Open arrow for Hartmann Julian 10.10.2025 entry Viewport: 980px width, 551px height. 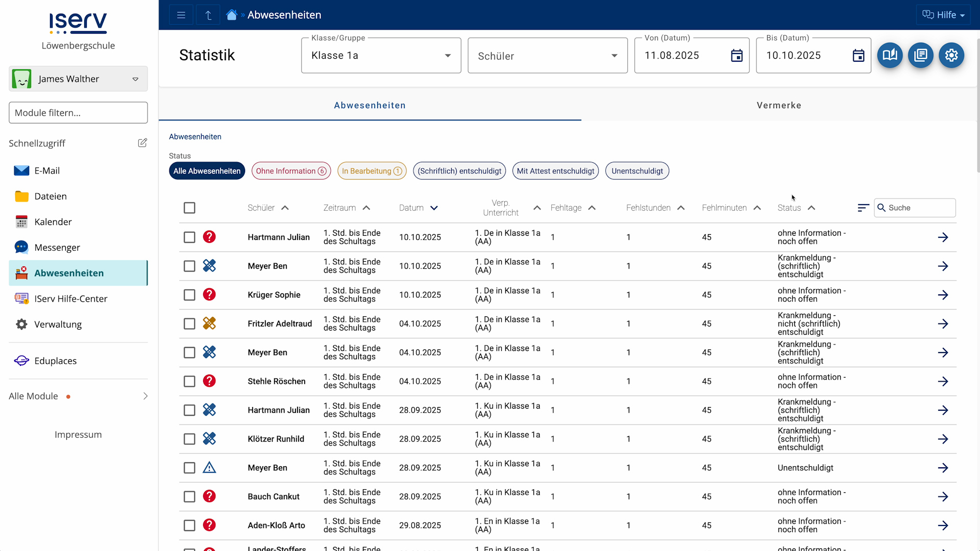pos(942,237)
